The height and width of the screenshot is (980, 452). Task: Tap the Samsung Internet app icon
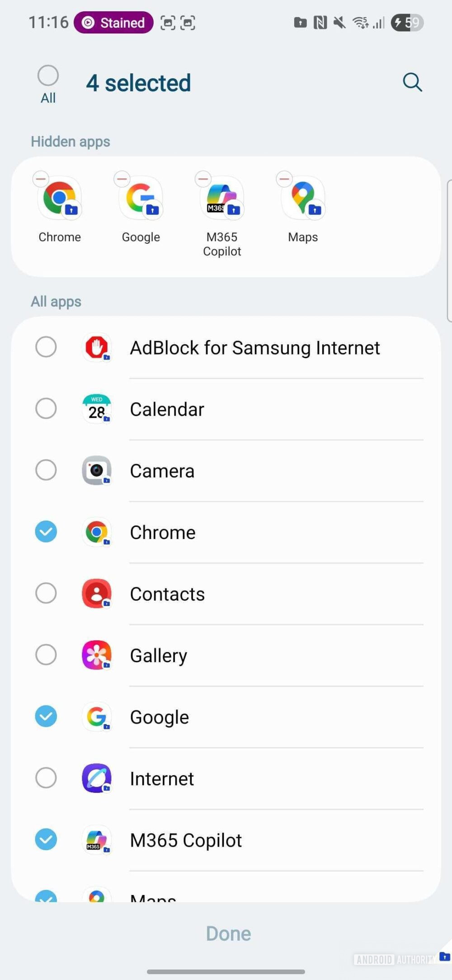97,778
